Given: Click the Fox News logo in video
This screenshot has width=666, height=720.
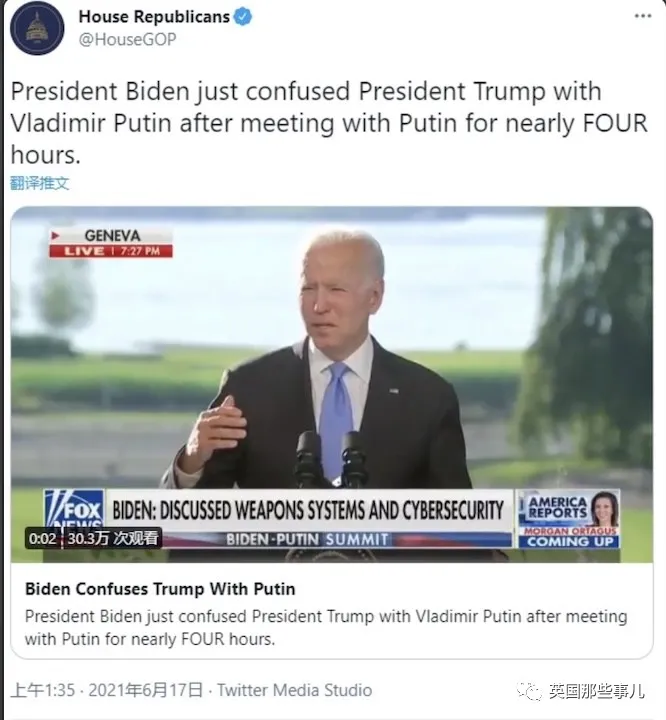Looking at the screenshot, I should tap(75, 511).
